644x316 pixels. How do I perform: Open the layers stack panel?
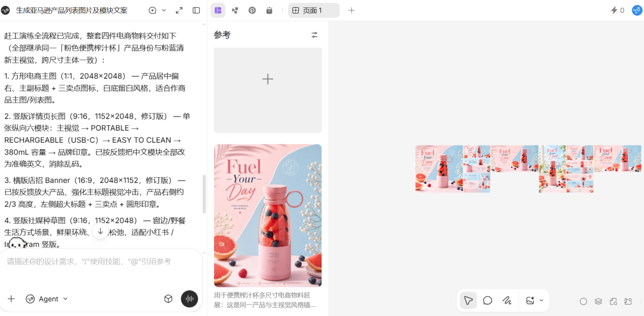[x=599, y=302]
